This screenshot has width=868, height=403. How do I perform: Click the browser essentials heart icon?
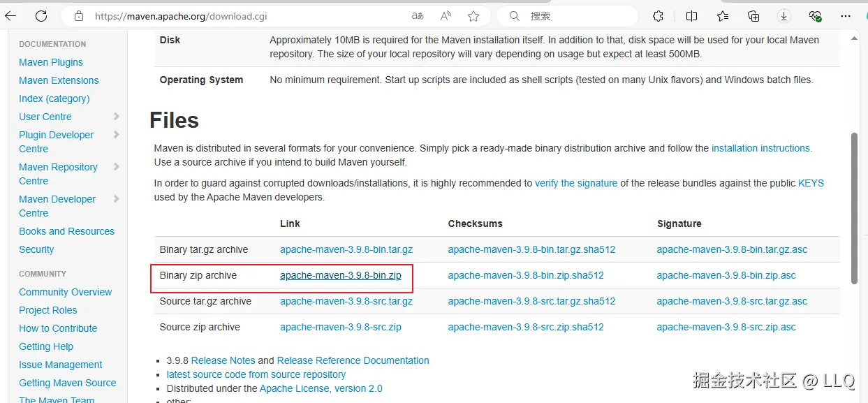[815, 15]
